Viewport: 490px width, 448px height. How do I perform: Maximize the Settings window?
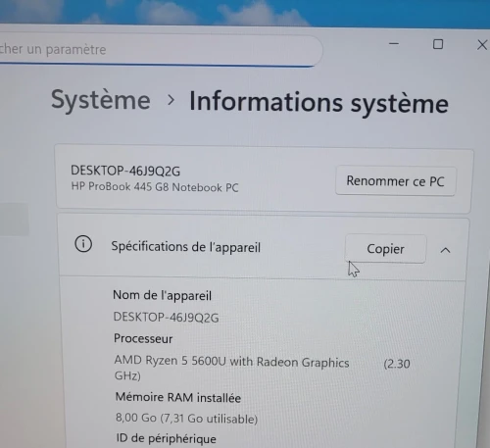coord(438,44)
